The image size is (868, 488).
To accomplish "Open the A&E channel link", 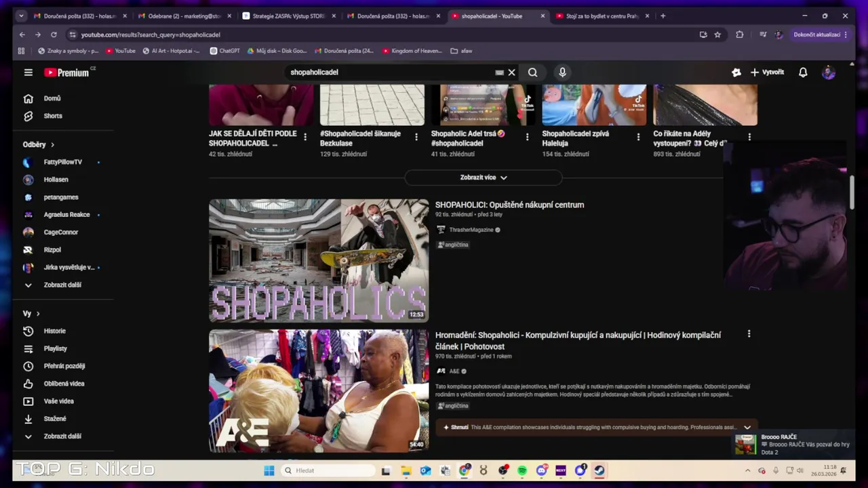I will coord(454,371).
